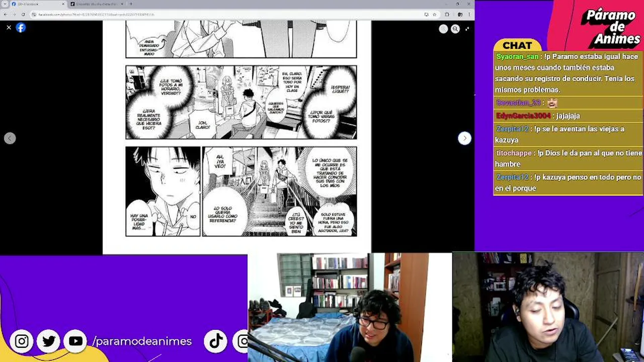Image resolution: width=644 pixels, height=362 pixels.
Task: Go back in the browser
Action: click(5, 14)
